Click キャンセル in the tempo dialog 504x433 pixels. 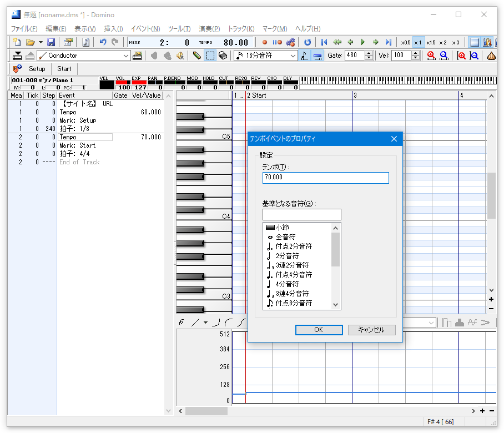pos(371,330)
